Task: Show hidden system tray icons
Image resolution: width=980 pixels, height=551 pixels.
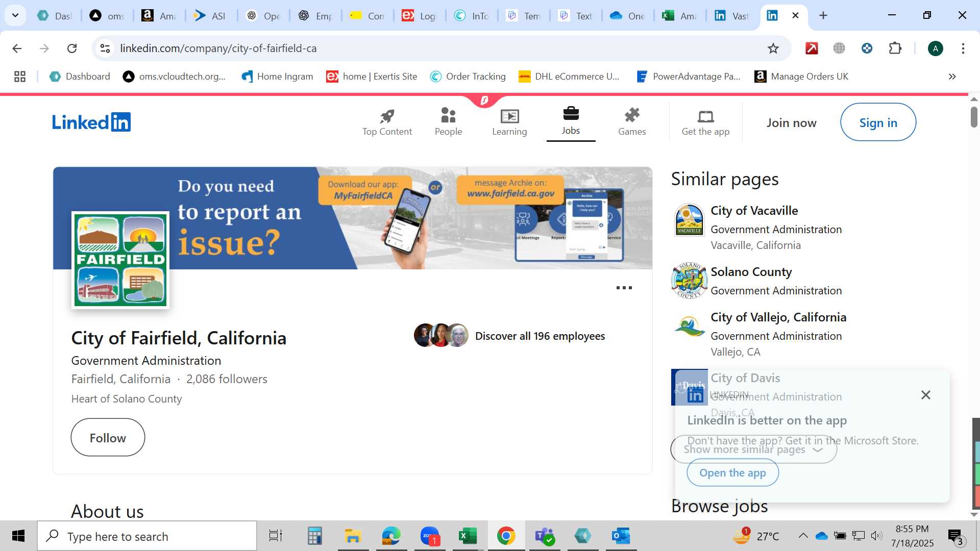Action: coord(803,536)
